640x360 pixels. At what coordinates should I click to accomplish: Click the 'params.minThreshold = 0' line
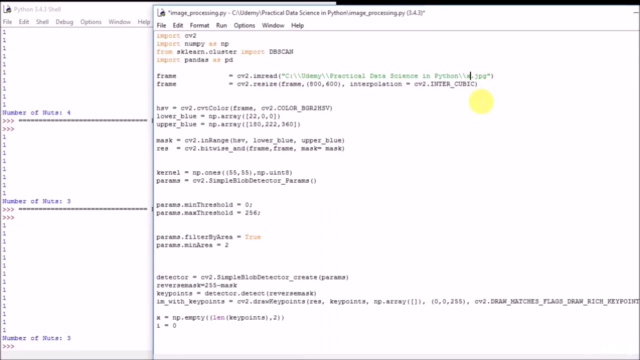(x=204, y=205)
